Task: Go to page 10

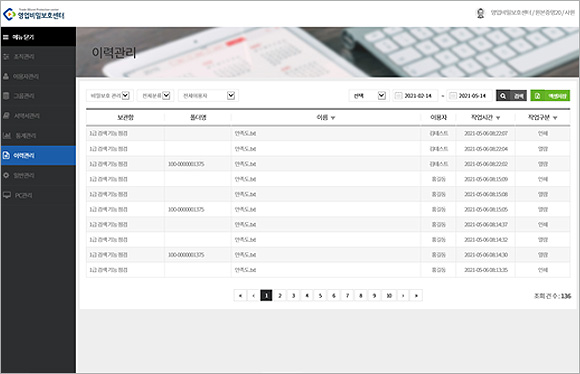Action: click(389, 296)
